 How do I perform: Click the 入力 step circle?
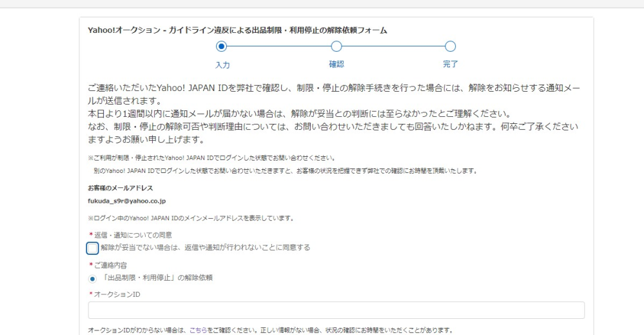tap(221, 46)
